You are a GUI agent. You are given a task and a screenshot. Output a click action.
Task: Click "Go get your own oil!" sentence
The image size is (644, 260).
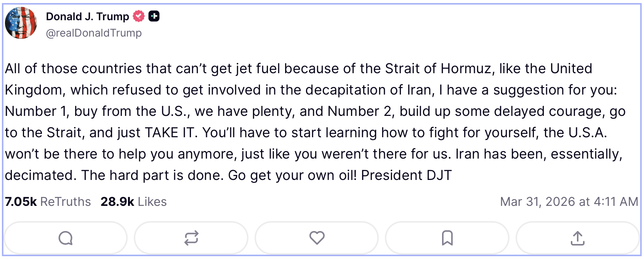click(x=292, y=175)
